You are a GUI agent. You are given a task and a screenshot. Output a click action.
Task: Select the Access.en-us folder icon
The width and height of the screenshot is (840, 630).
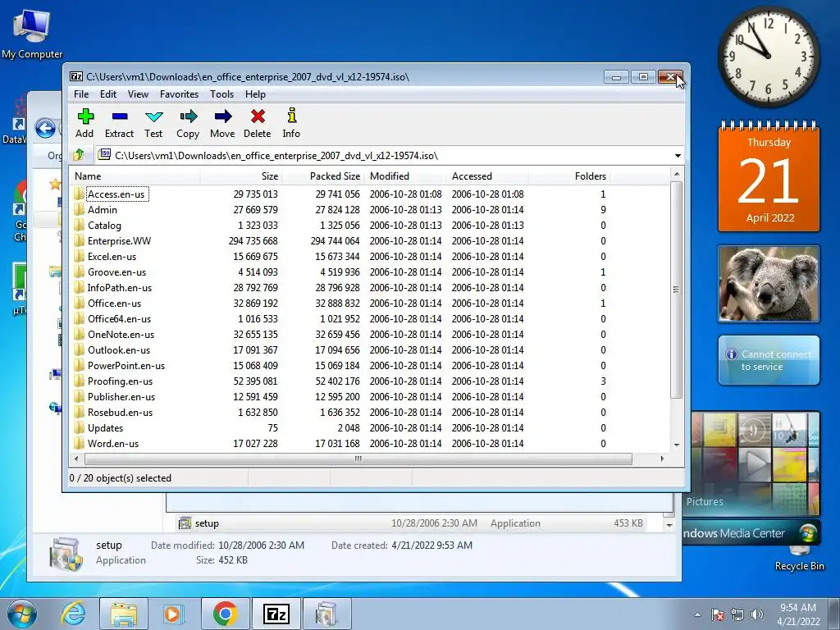(80, 194)
